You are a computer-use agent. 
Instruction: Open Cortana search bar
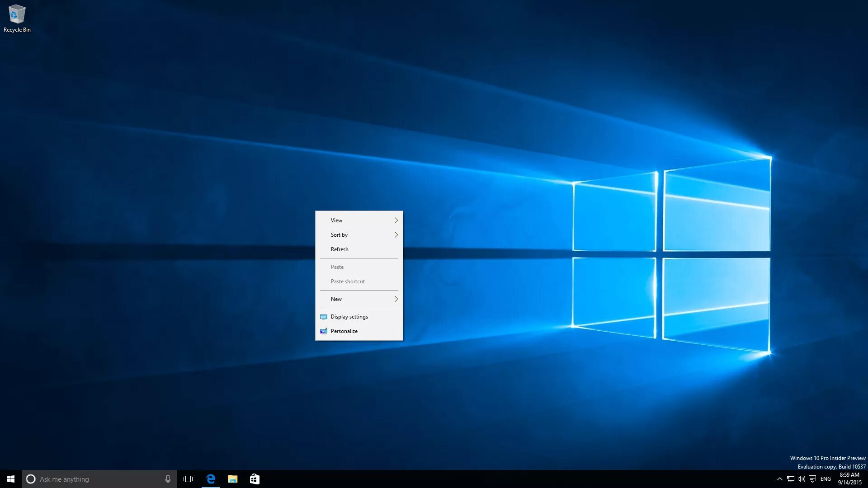pyautogui.click(x=99, y=479)
